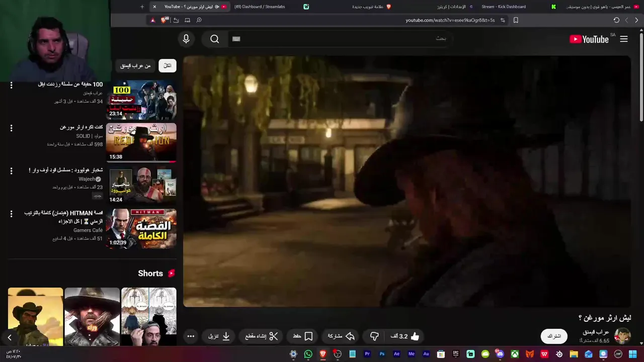Viewport: 644px width, 362px height.
Task: Like the video with thumbs-up button
Action: click(x=405, y=336)
